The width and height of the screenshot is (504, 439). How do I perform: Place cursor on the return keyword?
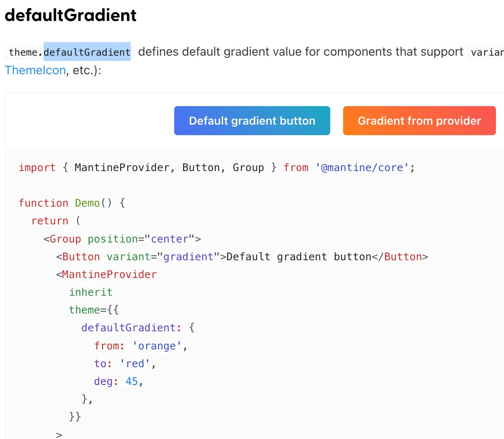point(50,221)
